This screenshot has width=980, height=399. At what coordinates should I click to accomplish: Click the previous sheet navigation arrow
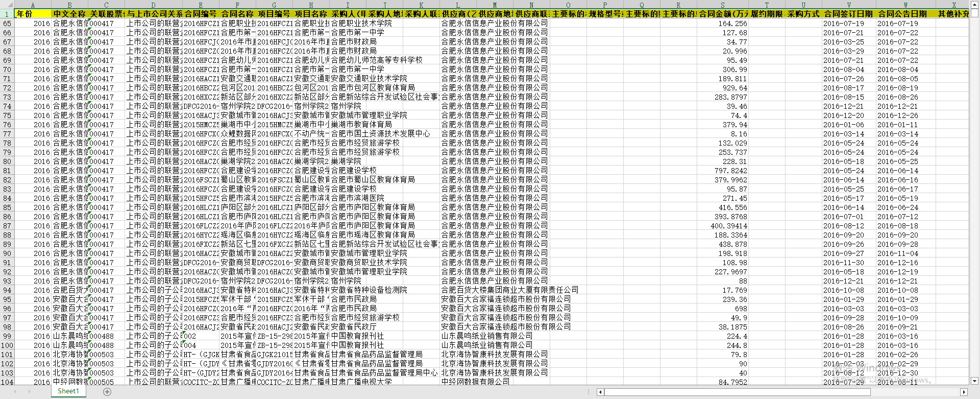15,392
